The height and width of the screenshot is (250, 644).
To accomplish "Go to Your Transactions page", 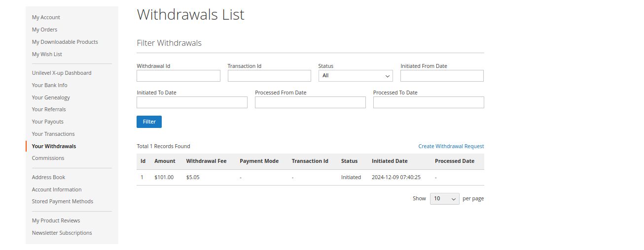I will [53, 134].
